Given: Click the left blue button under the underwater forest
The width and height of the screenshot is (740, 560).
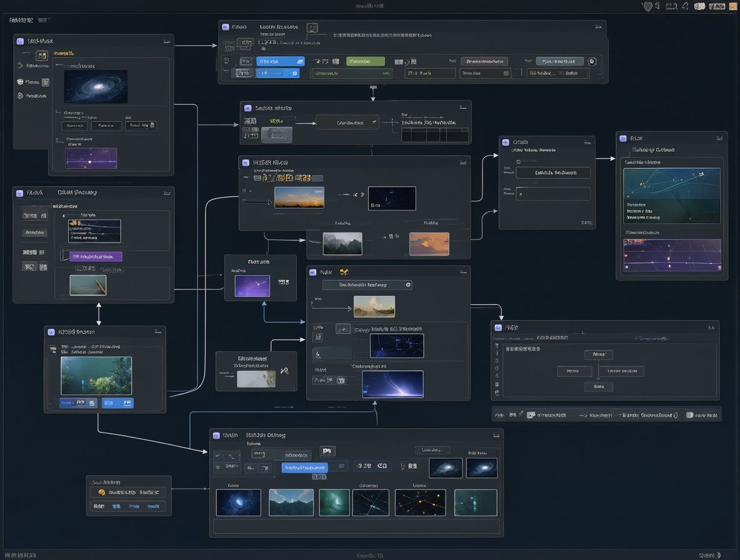Looking at the screenshot, I should coord(78,403).
